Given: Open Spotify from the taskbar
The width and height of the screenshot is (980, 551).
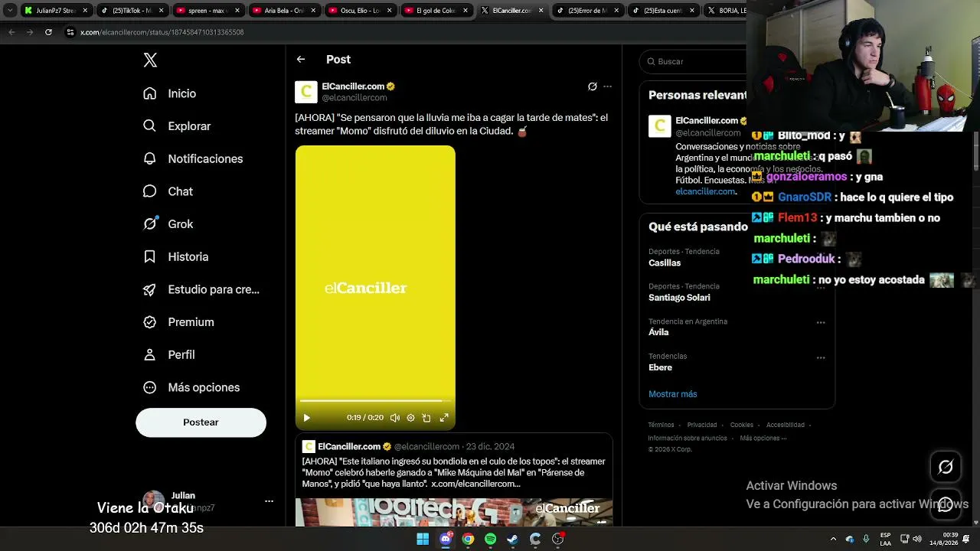Looking at the screenshot, I should [x=490, y=539].
